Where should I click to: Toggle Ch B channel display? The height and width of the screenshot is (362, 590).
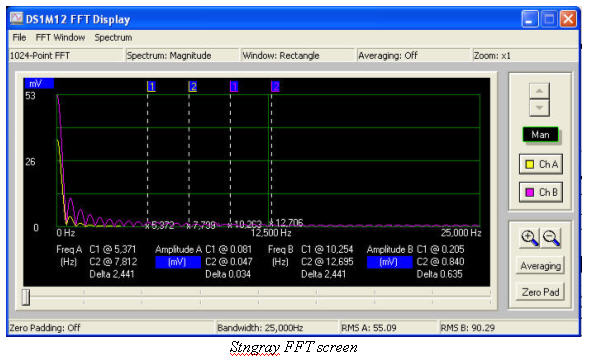541,192
